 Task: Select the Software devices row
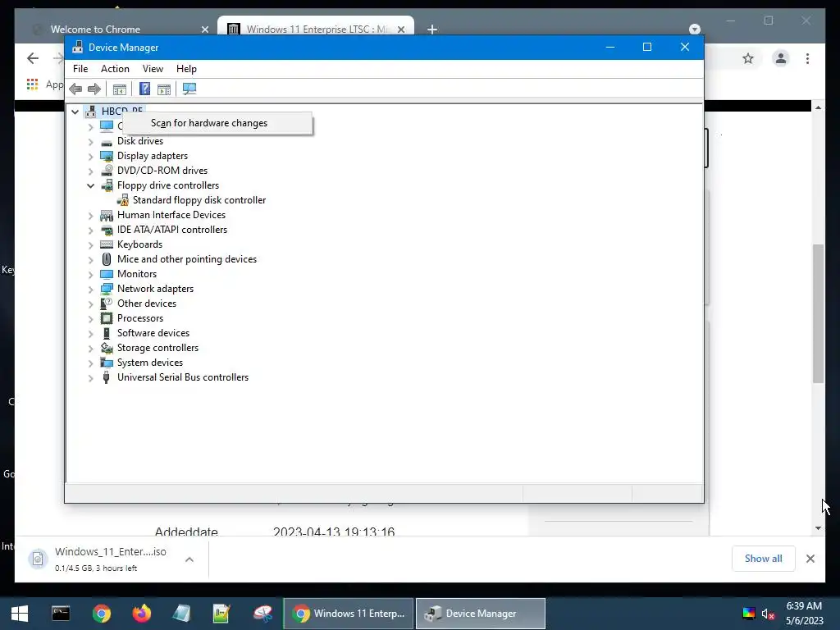pyautogui.click(x=153, y=333)
